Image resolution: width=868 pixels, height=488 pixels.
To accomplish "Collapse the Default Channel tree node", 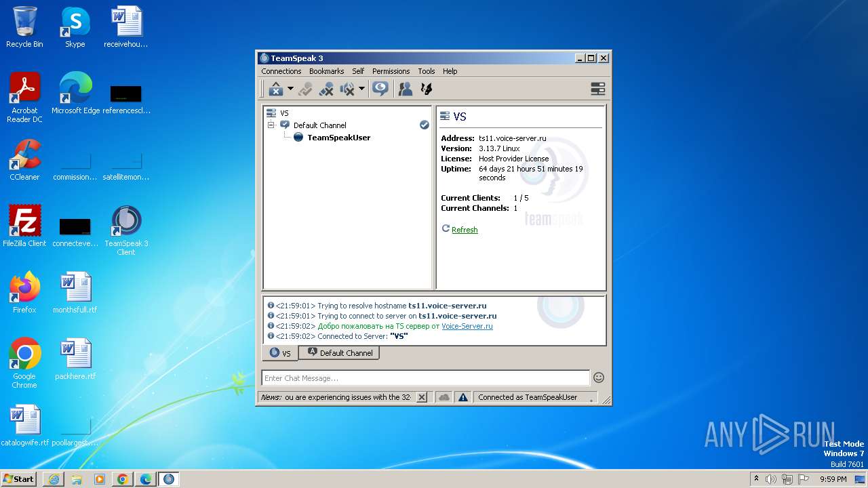I will (x=271, y=125).
